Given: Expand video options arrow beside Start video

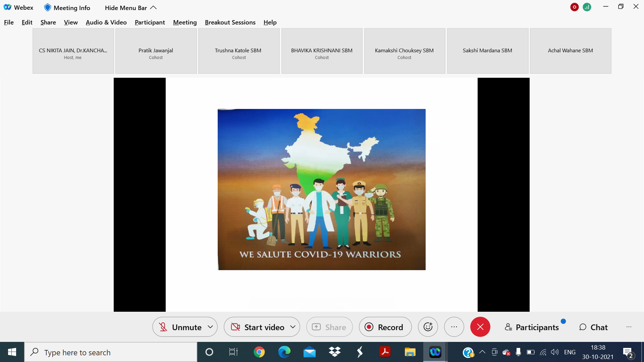Looking at the screenshot, I should [x=293, y=327].
